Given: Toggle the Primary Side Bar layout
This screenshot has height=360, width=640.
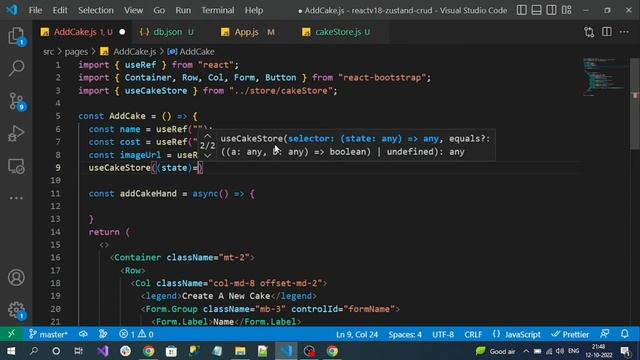Looking at the screenshot, I should (522, 10).
